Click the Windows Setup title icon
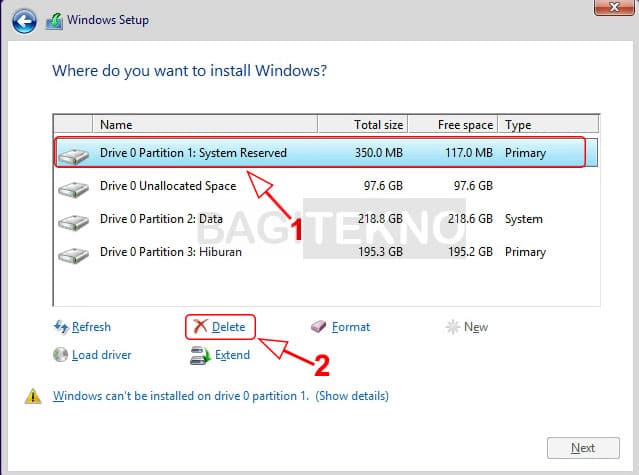 54,21
